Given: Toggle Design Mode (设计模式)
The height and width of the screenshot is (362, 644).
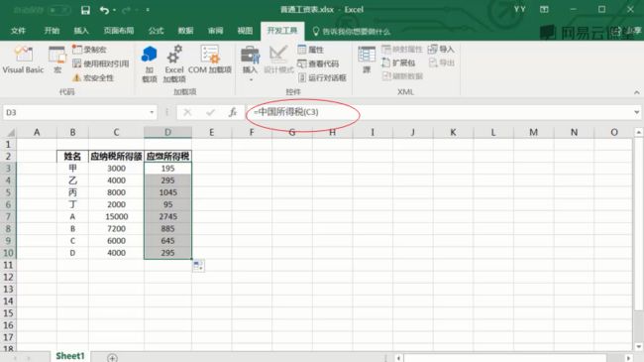Looking at the screenshot, I should [278, 60].
